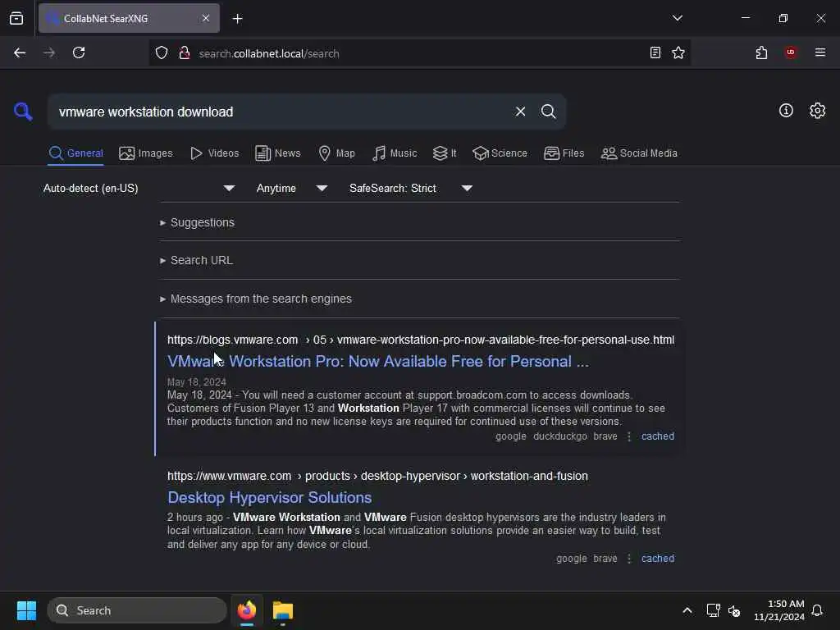This screenshot has width=840, height=630.
Task: Open the Windows Start menu
Action: pos(26,610)
